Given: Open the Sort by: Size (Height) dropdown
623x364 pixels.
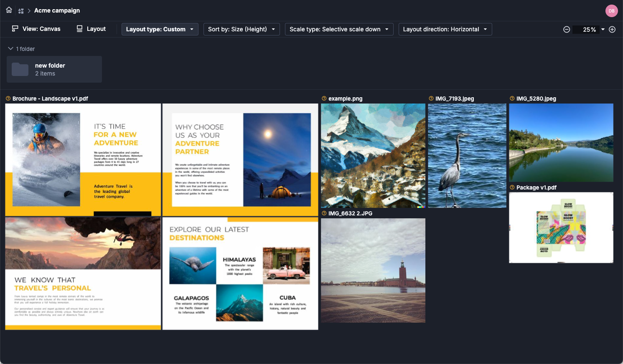Looking at the screenshot, I should coord(242,29).
